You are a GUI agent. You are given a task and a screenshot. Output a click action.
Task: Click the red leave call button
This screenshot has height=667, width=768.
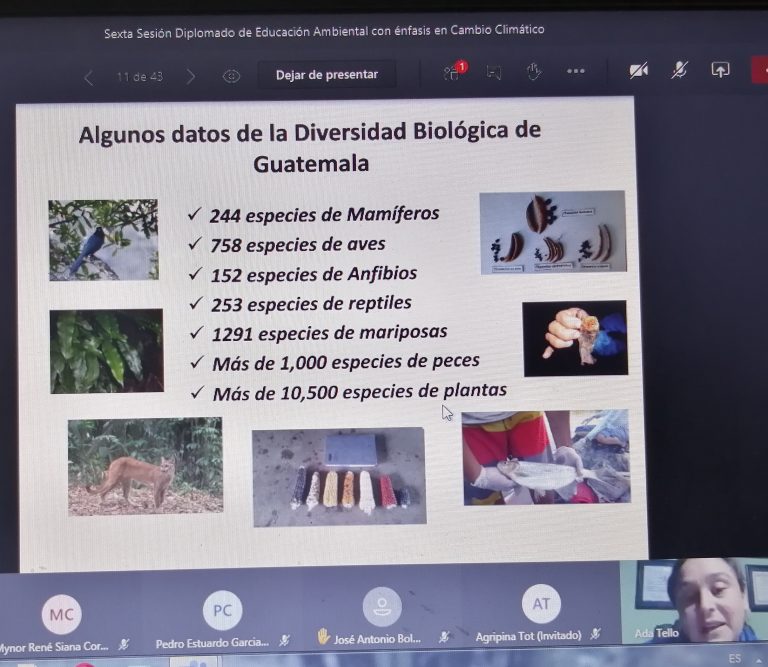pos(759,70)
